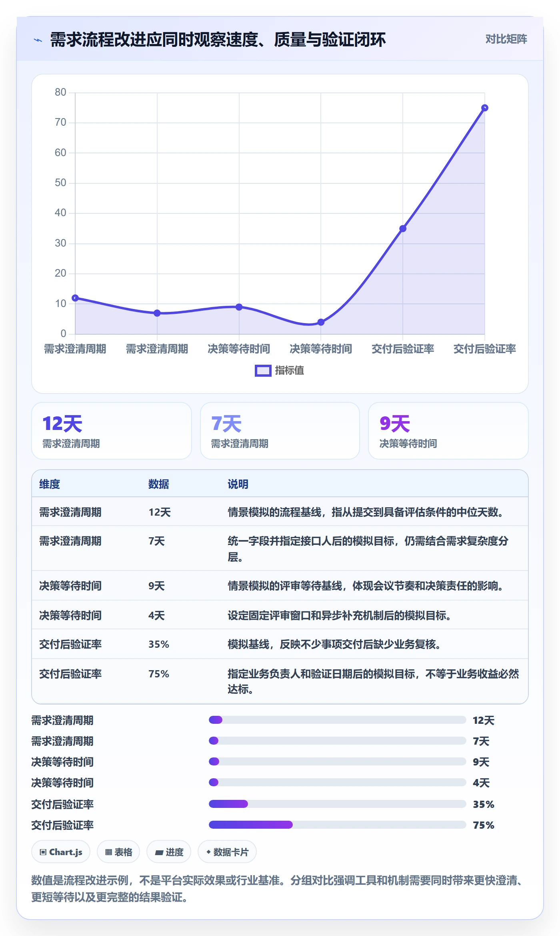Click the chart data point at value 35

coord(403,229)
